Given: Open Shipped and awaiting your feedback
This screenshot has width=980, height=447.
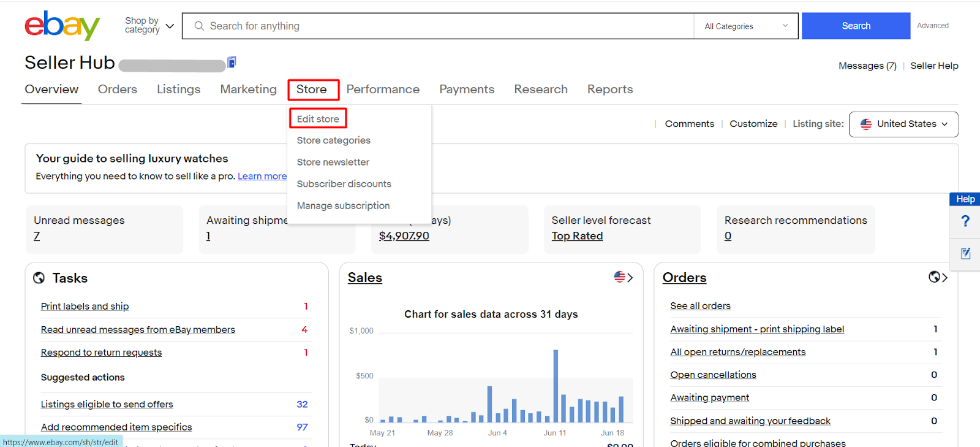Looking at the screenshot, I should (750, 421).
